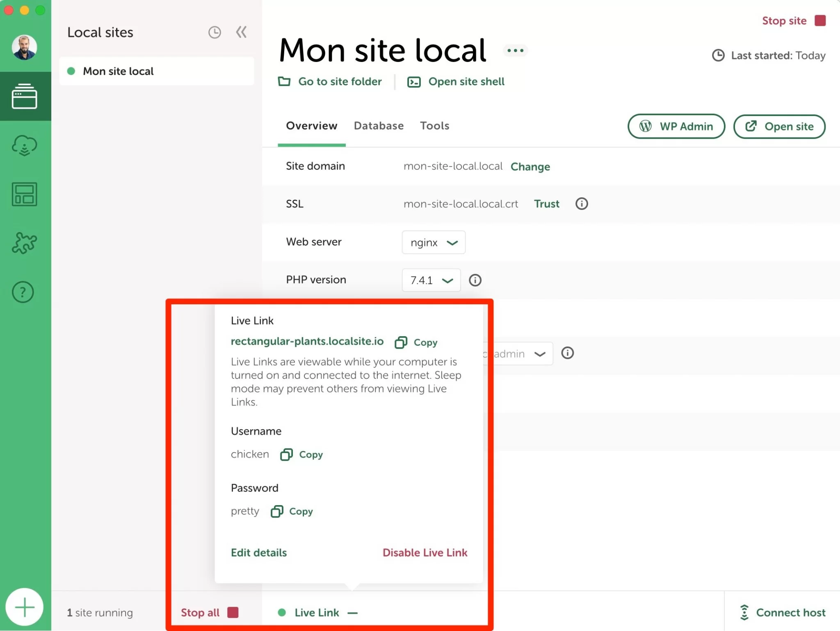
Task: Copy the username chicken
Action: point(301,455)
